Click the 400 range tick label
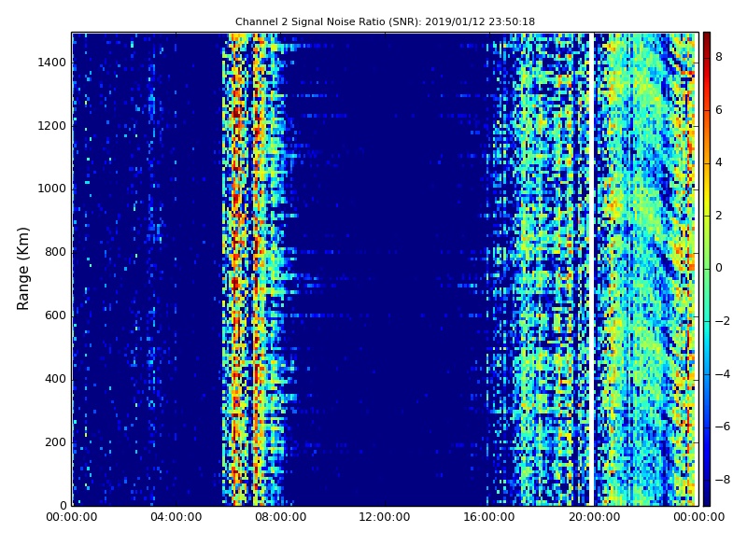The image size is (747, 560). (x=55, y=379)
